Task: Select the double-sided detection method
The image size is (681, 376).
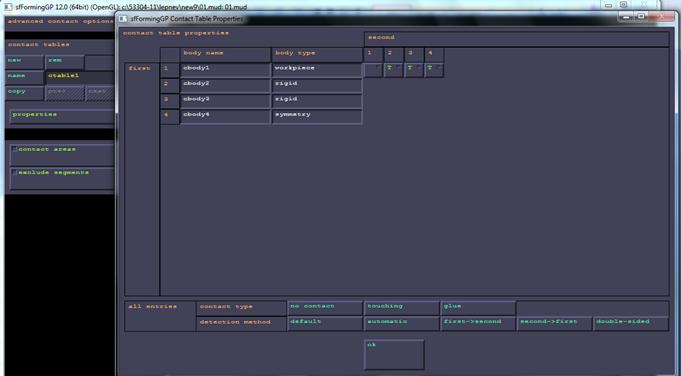Action: coord(631,323)
